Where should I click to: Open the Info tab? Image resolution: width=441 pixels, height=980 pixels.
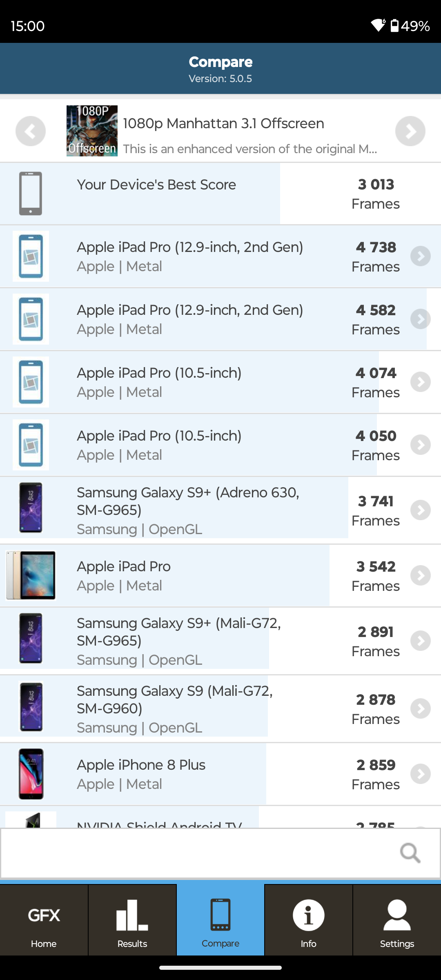point(308,920)
